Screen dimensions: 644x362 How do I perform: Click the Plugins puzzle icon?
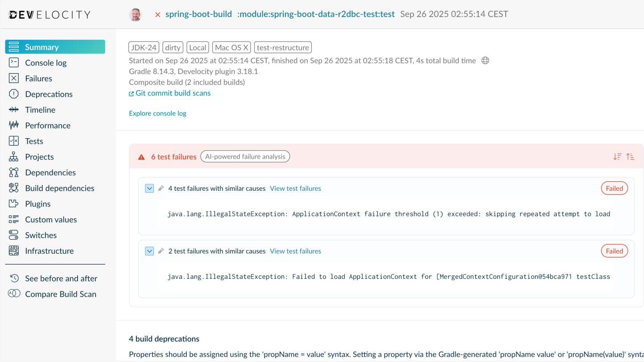point(14,203)
